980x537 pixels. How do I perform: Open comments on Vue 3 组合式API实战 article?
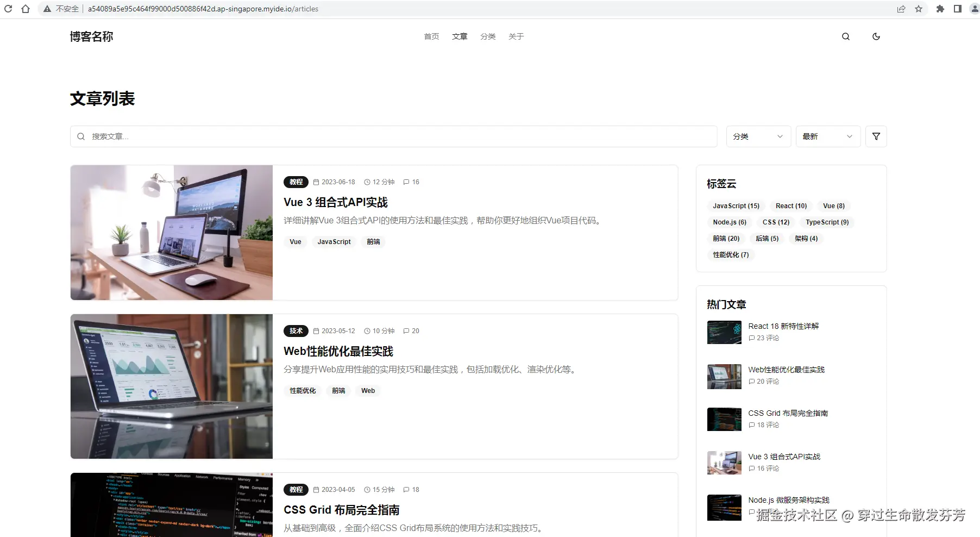[411, 182]
